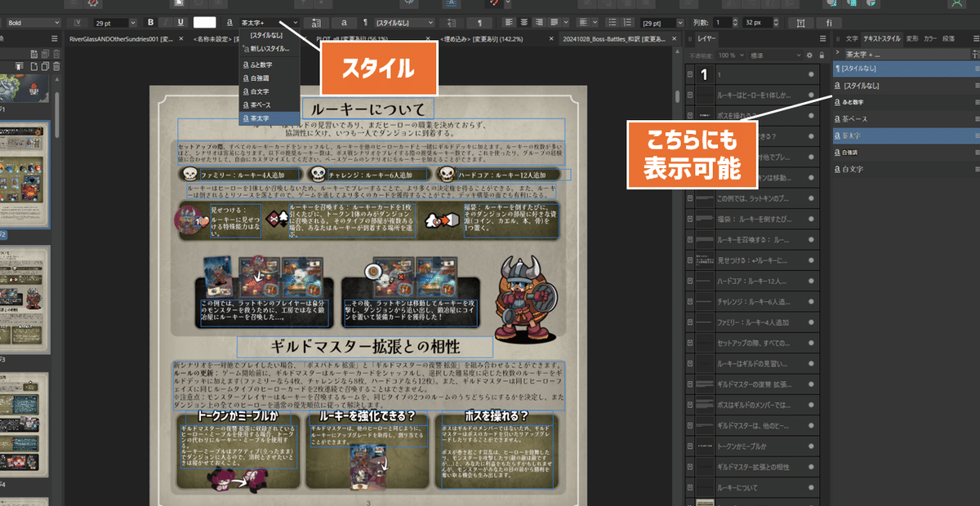Toggle visibility of ファミリー：ルーキー4人追加 layer

click(x=811, y=322)
